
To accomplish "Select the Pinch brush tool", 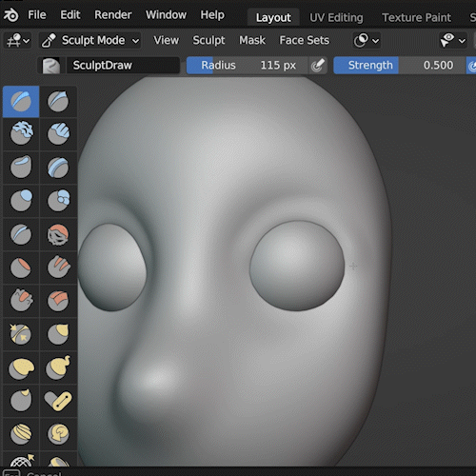I will coord(21,334).
